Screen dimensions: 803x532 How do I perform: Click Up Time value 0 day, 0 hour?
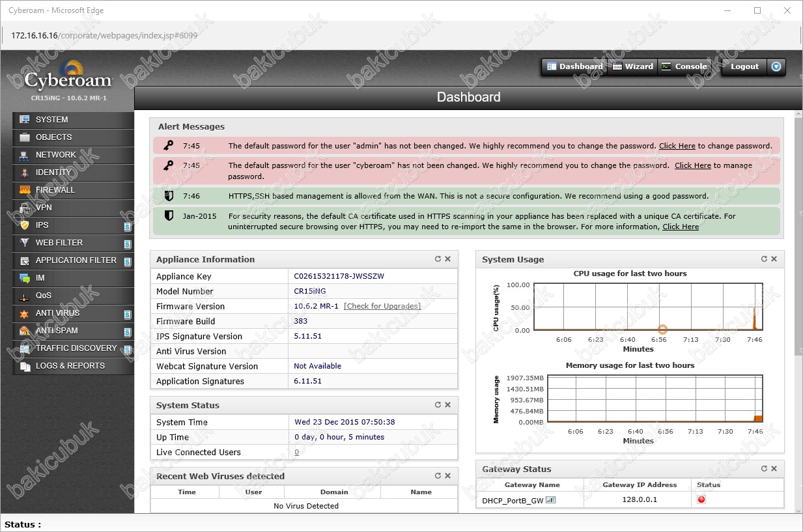point(339,437)
